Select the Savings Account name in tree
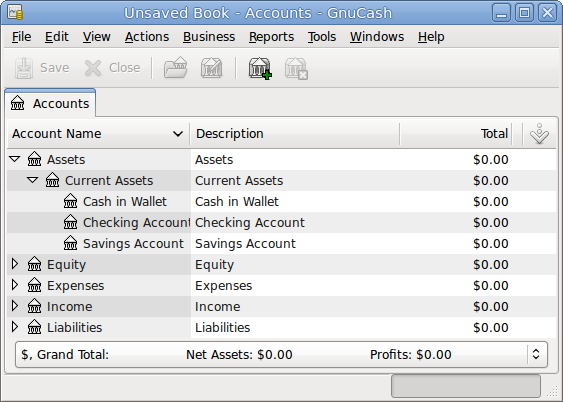Viewport: 563px width, 402px height. [133, 244]
